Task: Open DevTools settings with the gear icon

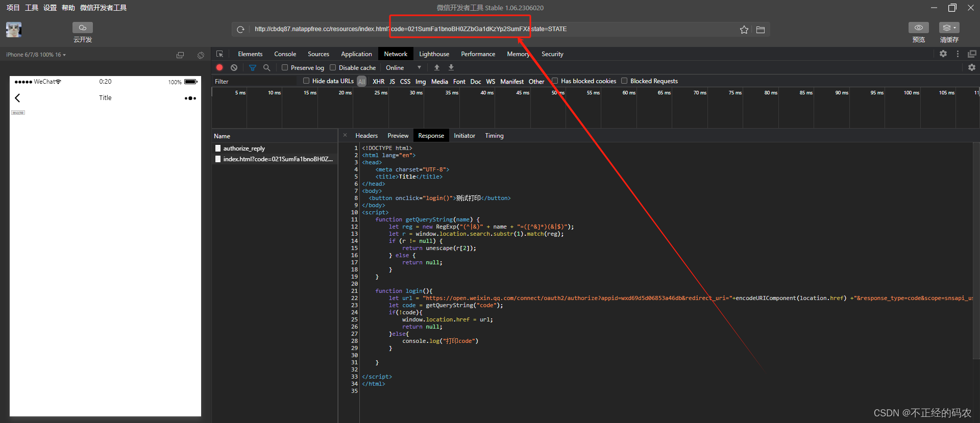Action: pyautogui.click(x=943, y=54)
